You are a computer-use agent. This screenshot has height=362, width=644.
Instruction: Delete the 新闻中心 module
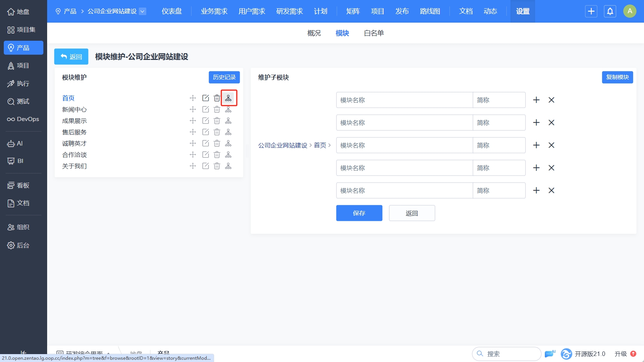217,109
